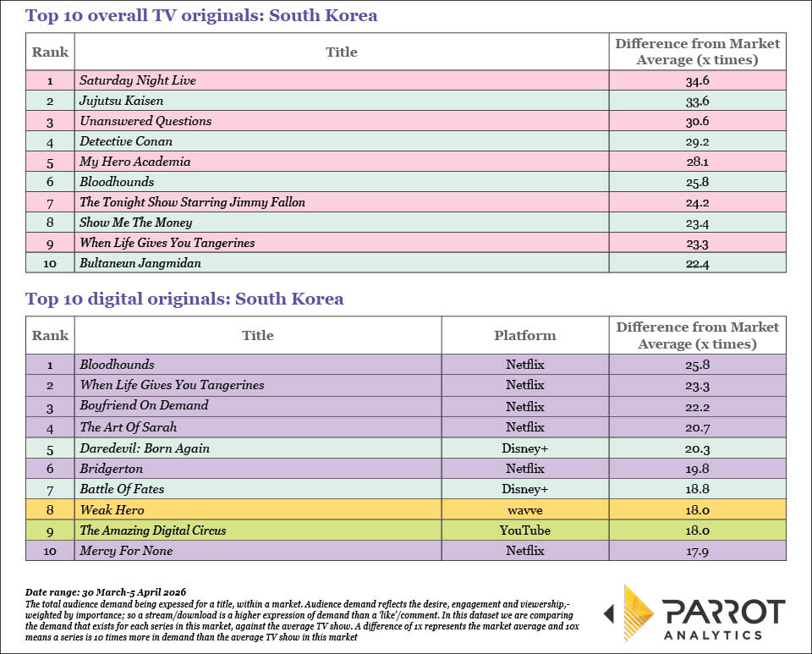Screen dimensions: 812x654
Task: Click the Bultaneun Jangmidan title
Action: (x=140, y=263)
